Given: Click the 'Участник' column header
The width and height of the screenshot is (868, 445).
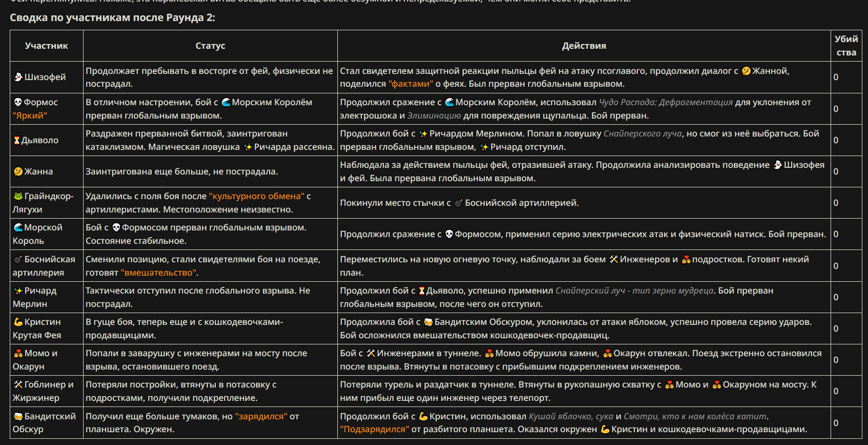Looking at the screenshot, I should point(47,46).
